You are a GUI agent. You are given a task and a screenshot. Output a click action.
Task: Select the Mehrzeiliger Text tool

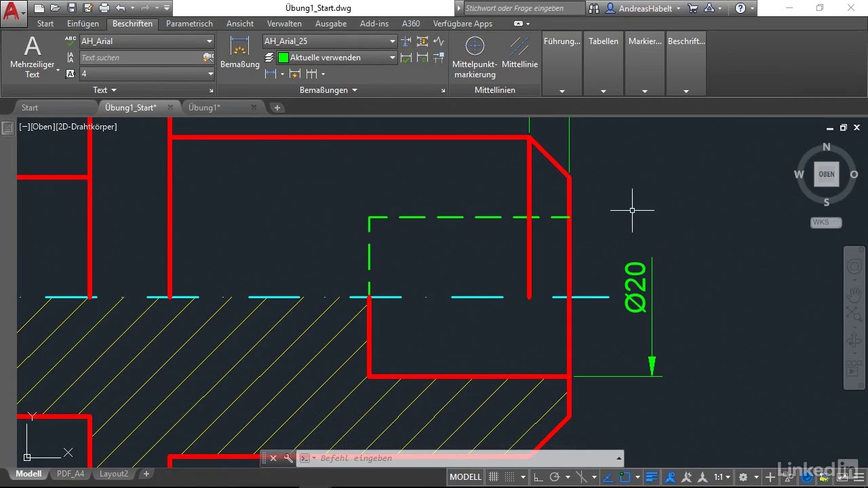(x=32, y=57)
